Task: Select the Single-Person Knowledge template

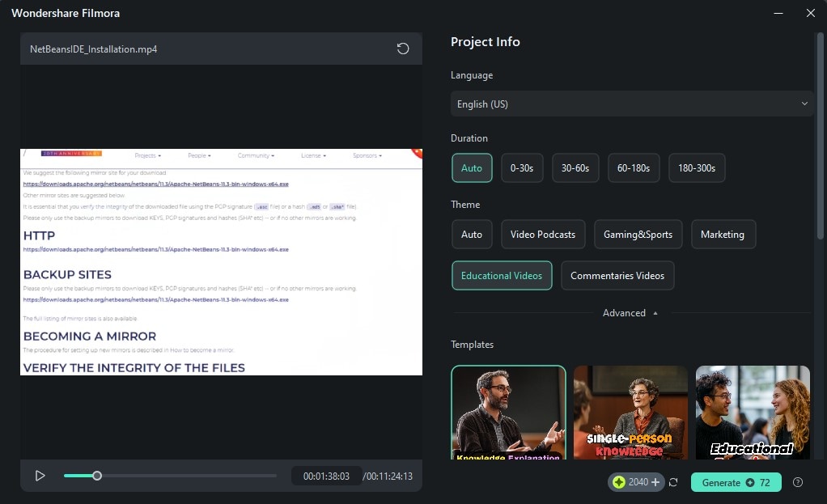Action: click(x=630, y=413)
